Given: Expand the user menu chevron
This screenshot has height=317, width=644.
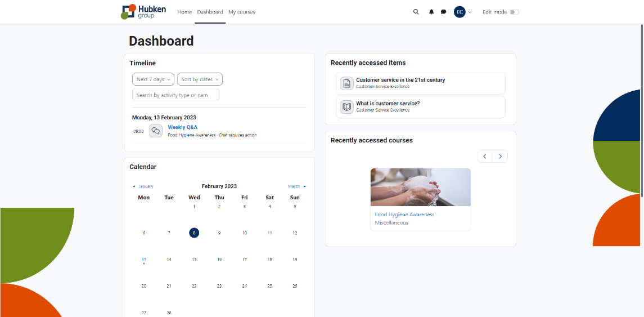Looking at the screenshot, I should pyautogui.click(x=470, y=12).
